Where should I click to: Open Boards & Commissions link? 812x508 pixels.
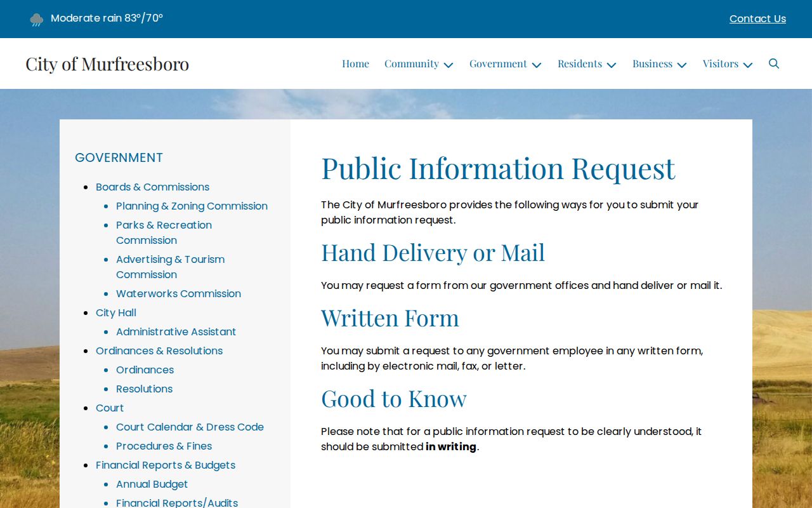tap(152, 187)
